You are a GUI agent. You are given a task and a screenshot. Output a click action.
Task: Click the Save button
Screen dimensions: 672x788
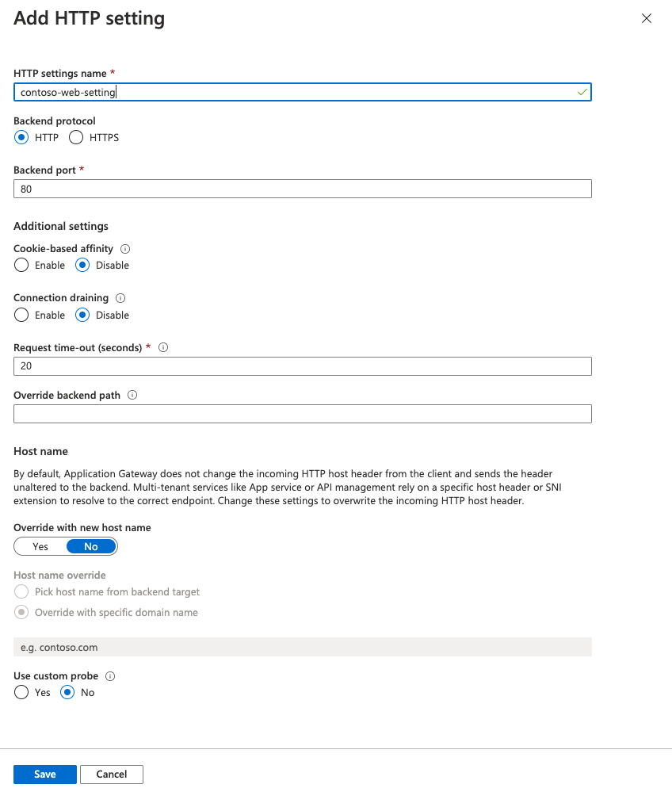coord(44,774)
